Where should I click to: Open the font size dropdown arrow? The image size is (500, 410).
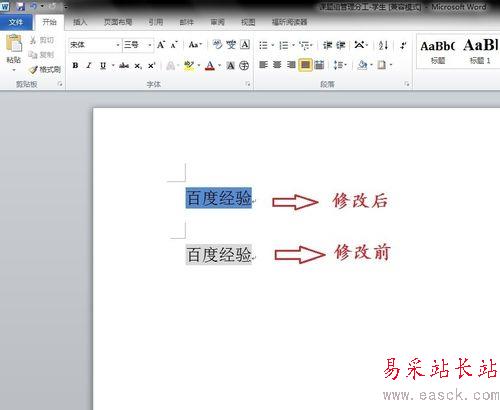[x=150, y=45]
